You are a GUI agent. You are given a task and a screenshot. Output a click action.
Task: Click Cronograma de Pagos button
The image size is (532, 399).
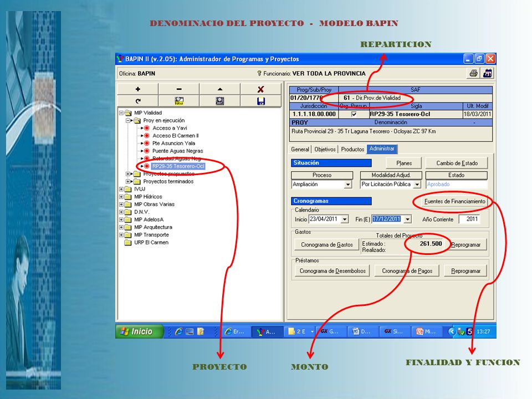pyautogui.click(x=407, y=271)
